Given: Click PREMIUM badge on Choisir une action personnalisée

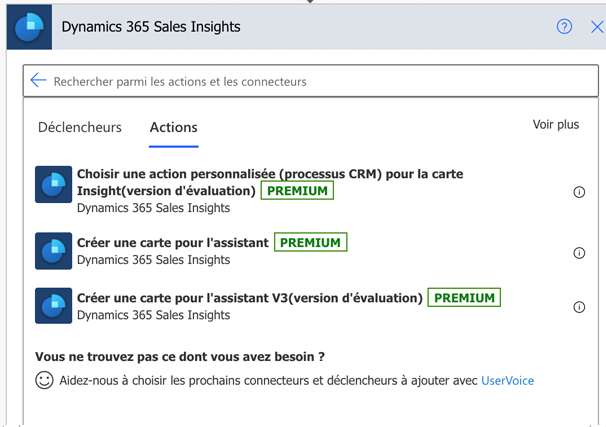Looking at the screenshot, I should 297,191.
